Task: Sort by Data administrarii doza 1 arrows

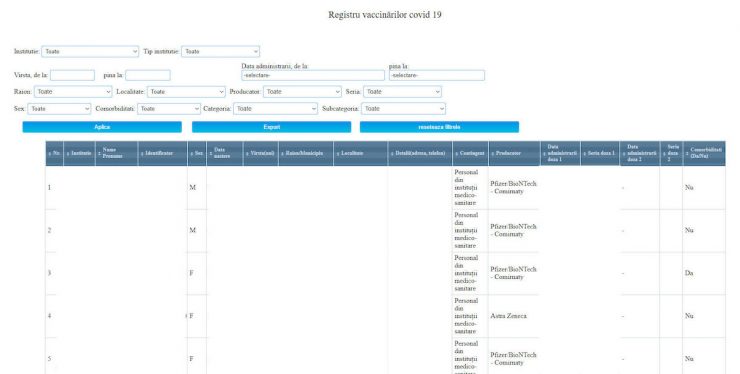Action: (544, 154)
